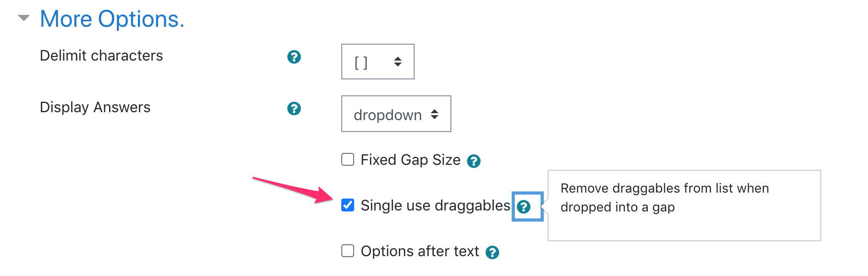
Task: Click the Display Answers field label
Action: [95, 107]
